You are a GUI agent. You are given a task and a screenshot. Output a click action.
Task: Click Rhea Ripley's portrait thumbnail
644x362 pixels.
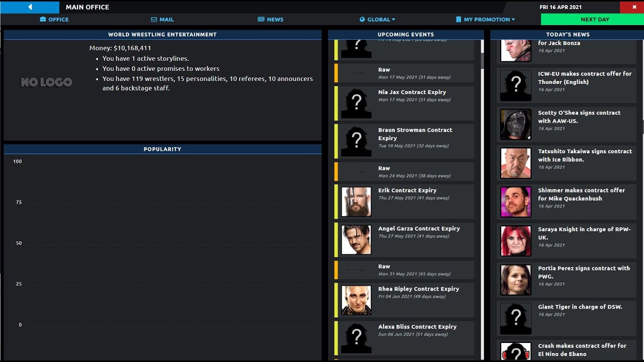tap(356, 300)
